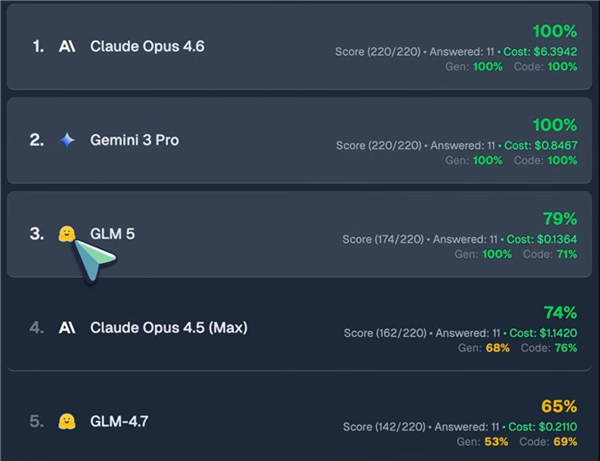Click Cost: $6.3942 on the first row
The image size is (600, 461).
point(540,52)
